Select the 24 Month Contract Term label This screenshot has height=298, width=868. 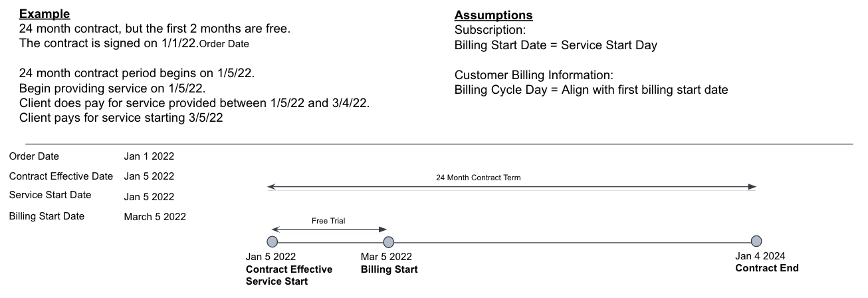pos(479,178)
